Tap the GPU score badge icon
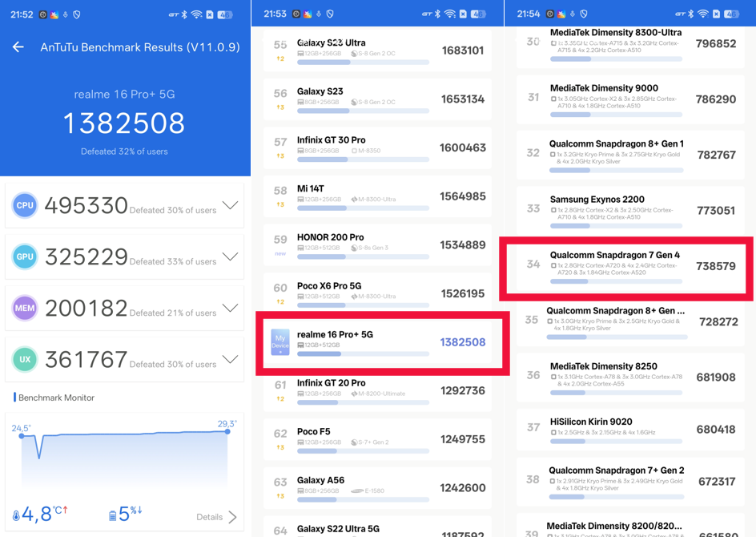 click(x=25, y=256)
